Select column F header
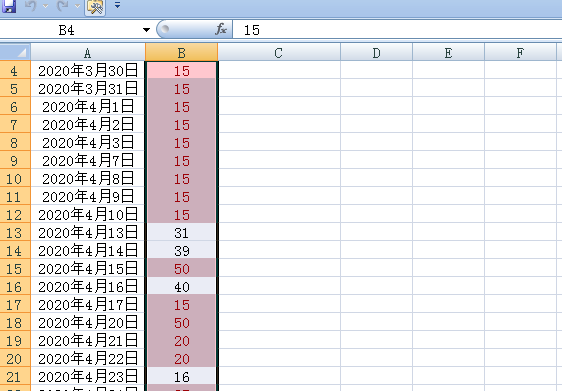Screen dimensions: 562x391 coord(520,52)
